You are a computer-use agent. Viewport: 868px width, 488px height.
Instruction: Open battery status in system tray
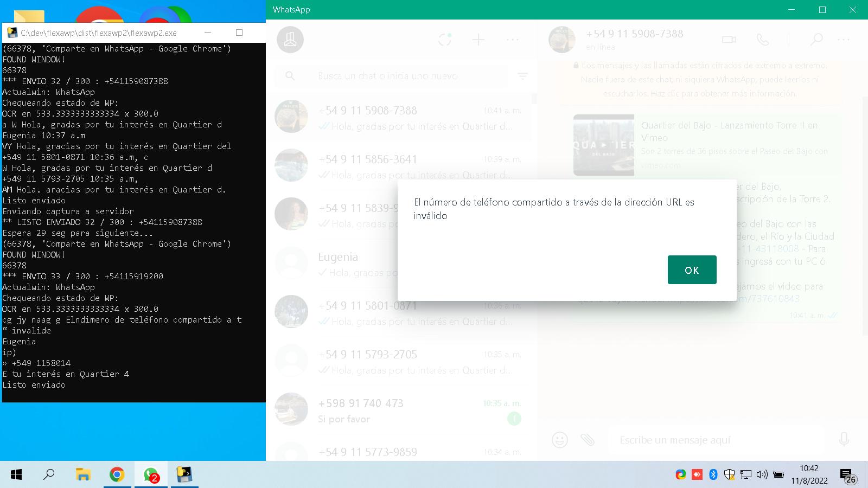click(778, 474)
